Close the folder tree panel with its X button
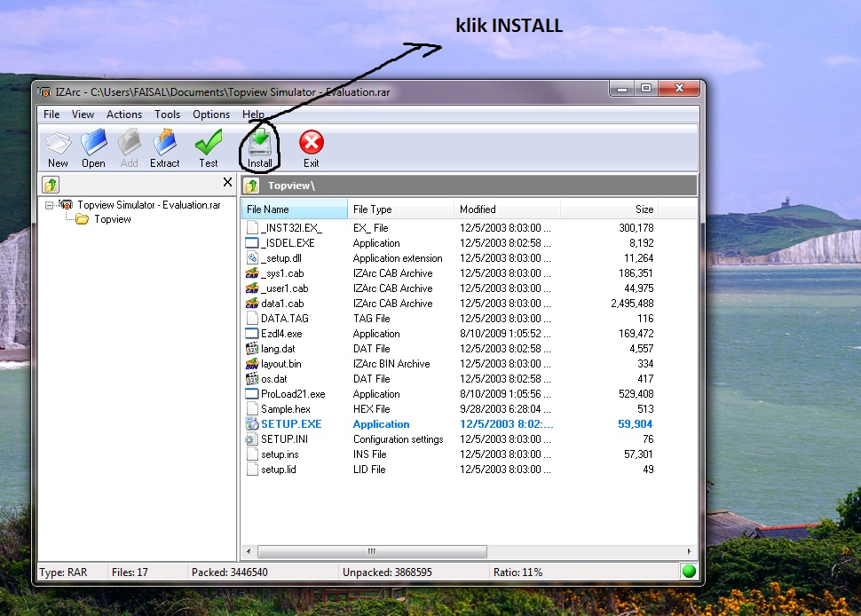Screen dimensions: 861x616 [228, 183]
